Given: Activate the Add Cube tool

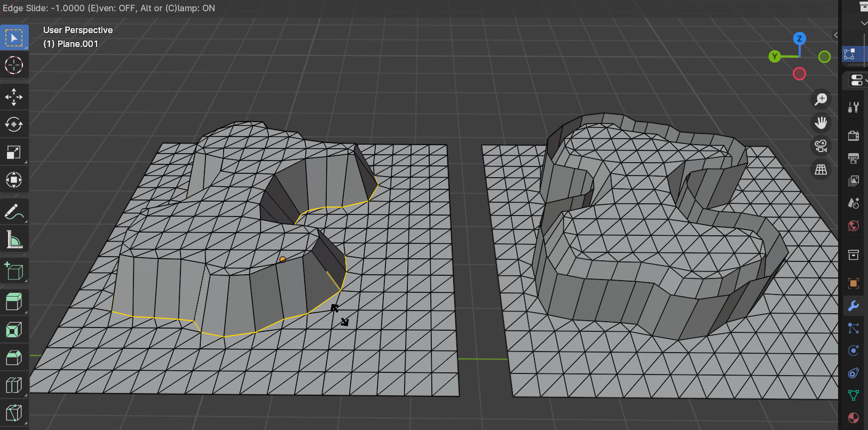Looking at the screenshot, I should tap(14, 271).
